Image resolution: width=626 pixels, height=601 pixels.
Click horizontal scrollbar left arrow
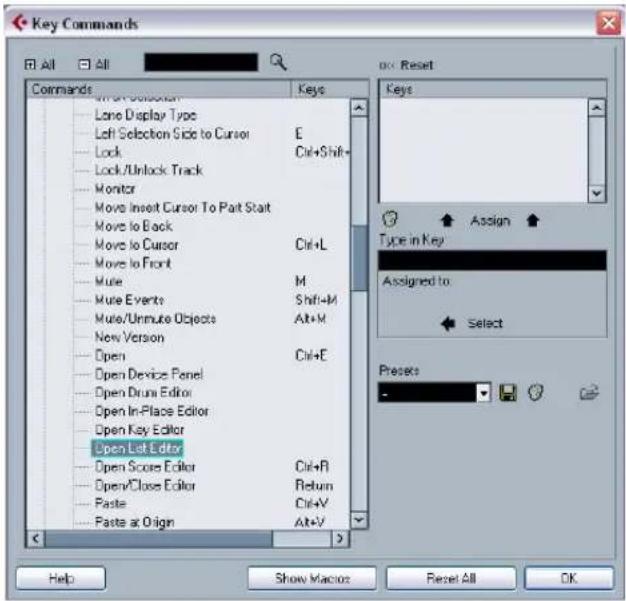(36, 539)
